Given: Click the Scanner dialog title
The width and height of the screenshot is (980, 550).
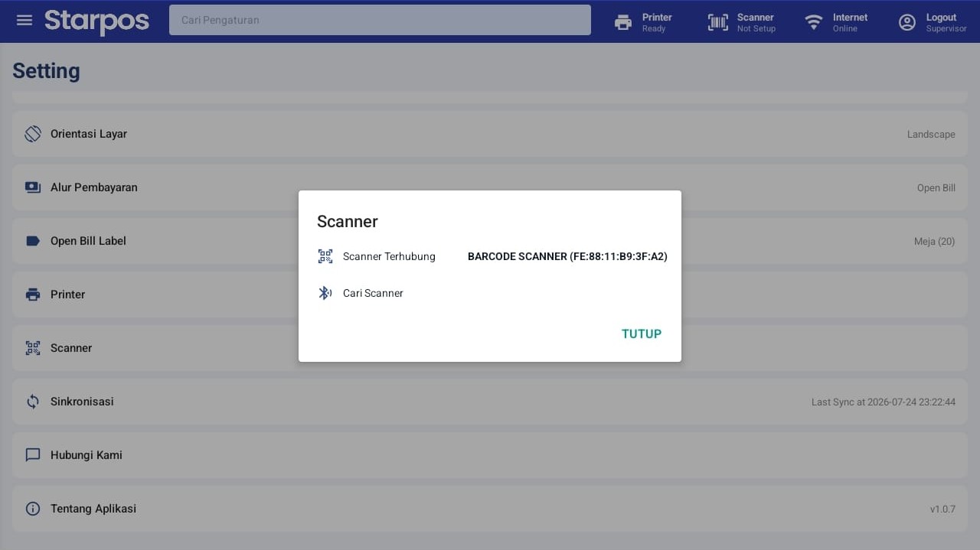Looking at the screenshot, I should (348, 222).
